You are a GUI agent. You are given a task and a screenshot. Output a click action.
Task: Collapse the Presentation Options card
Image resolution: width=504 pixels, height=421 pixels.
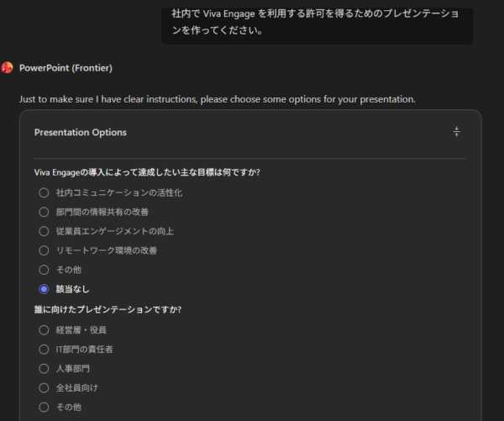click(456, 132)
